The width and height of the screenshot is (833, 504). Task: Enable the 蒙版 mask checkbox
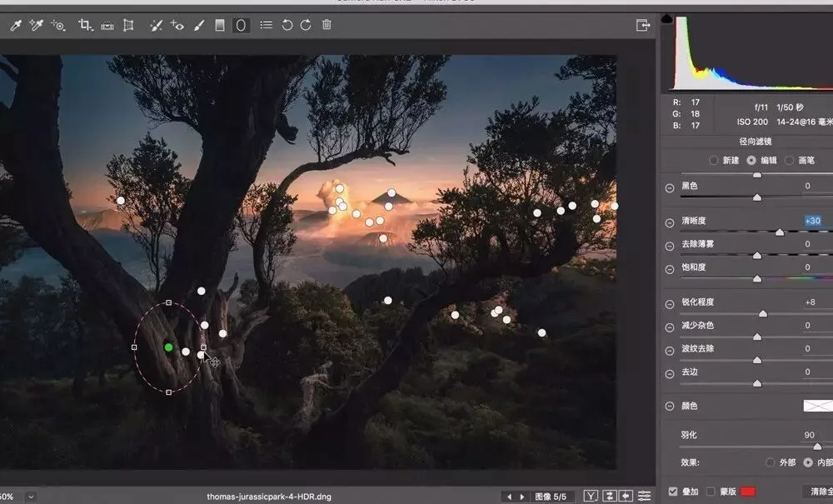point(711,492)
